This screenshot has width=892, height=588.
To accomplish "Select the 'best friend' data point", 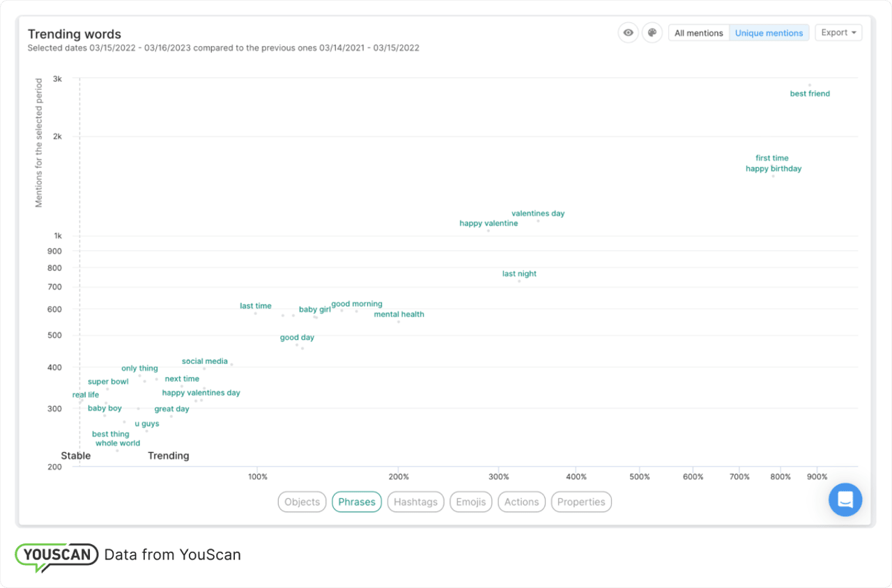I will (x=809, y=84).
